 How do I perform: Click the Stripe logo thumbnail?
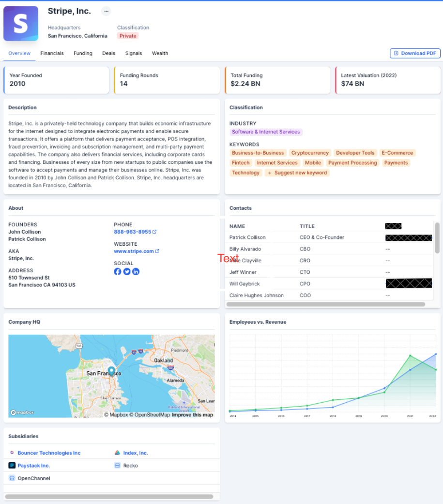tap(21, 23)
